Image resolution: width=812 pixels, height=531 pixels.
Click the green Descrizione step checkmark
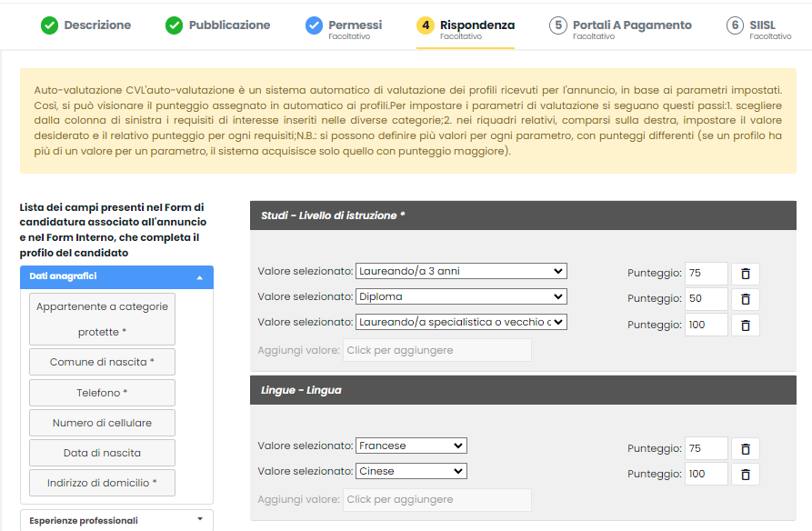(x=50, y=25)
